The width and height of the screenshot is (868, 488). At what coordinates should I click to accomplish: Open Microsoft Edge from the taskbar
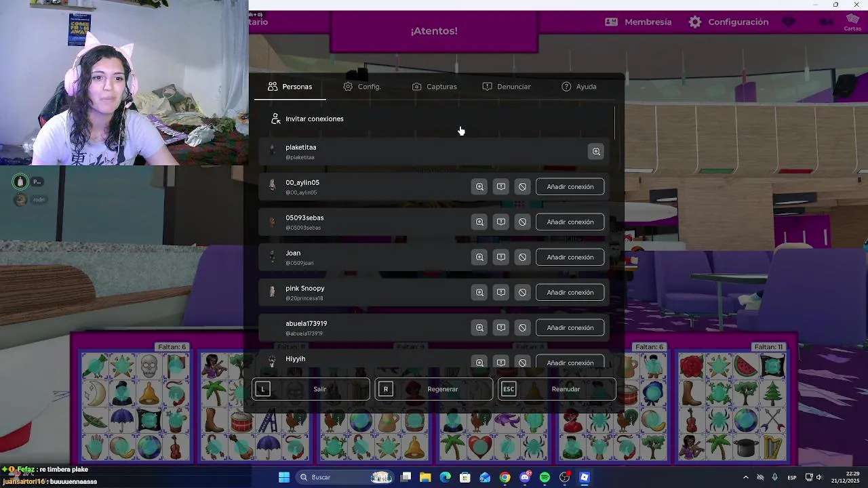pyautogui.click(x=445, y=477)
